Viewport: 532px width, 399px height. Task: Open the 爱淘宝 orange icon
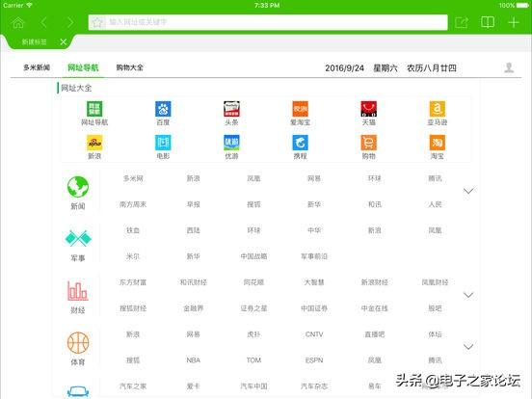tap(301, 109)
